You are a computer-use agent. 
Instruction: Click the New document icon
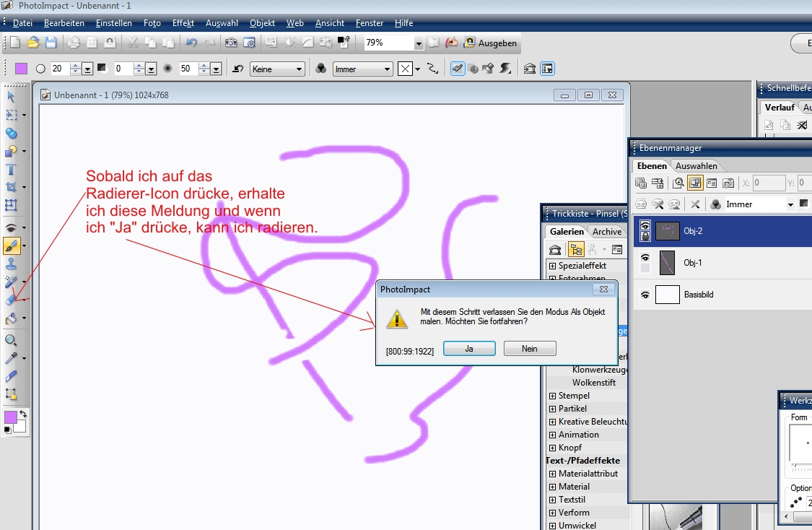point(15,43)
